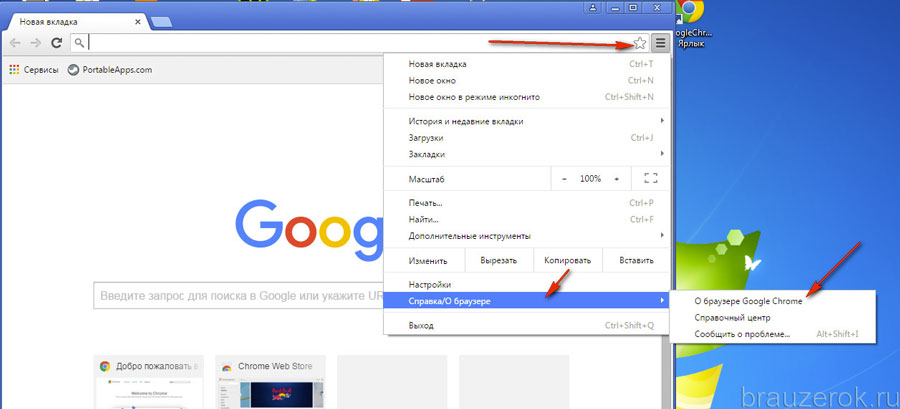Click the Копировать button
Image resolution: width=900 pixels, height=409 pixels.
click(x=568, y=260)
